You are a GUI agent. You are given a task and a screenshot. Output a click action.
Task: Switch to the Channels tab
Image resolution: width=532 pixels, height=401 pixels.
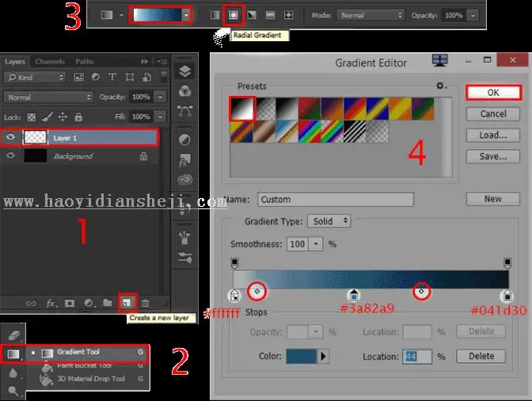(x=50, y=62)
